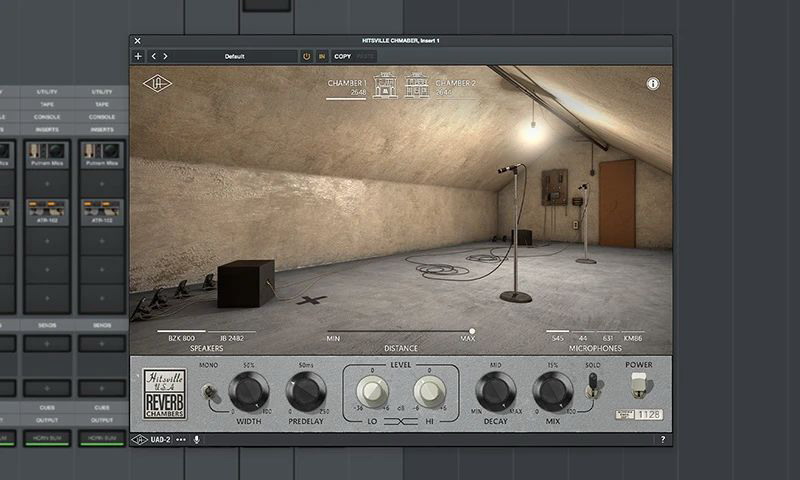
Task: Go to next preset with right arrow
Action: 165,57
